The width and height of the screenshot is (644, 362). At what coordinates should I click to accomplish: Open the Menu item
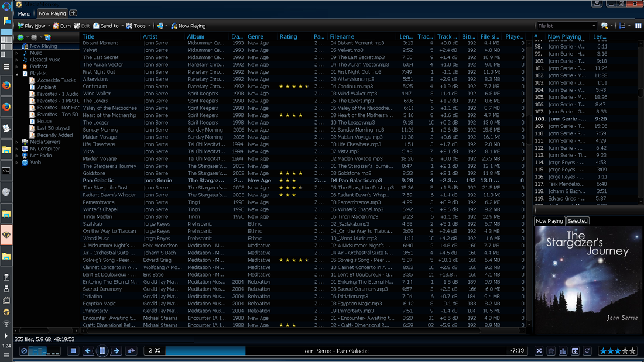tap(24, 13)
